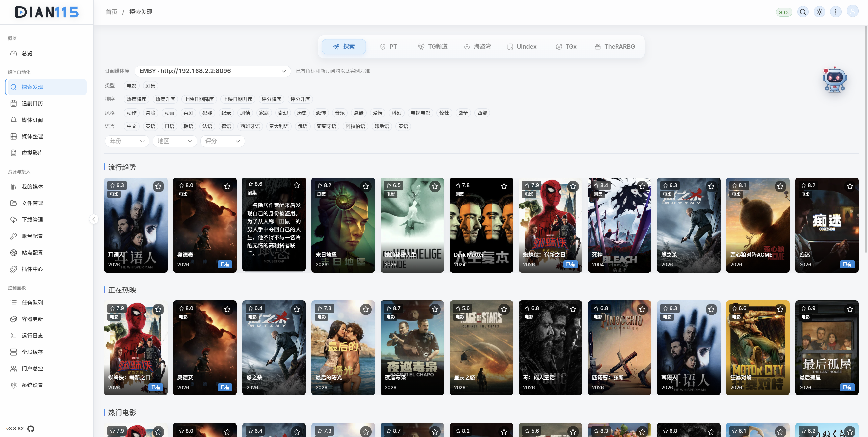The image size is (868, 437).
Task: Open 运行日志 logs page
Action: click(x=46, y=336)
